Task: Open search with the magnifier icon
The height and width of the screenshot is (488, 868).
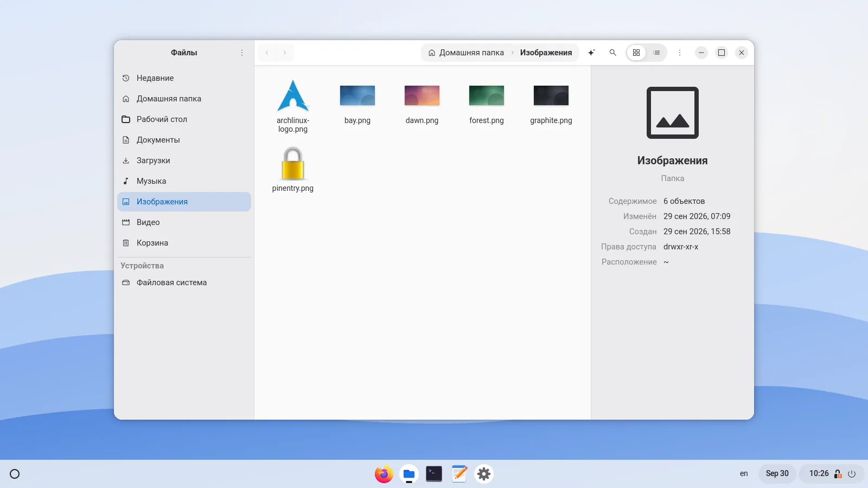Action: click(x=612, y=53)
